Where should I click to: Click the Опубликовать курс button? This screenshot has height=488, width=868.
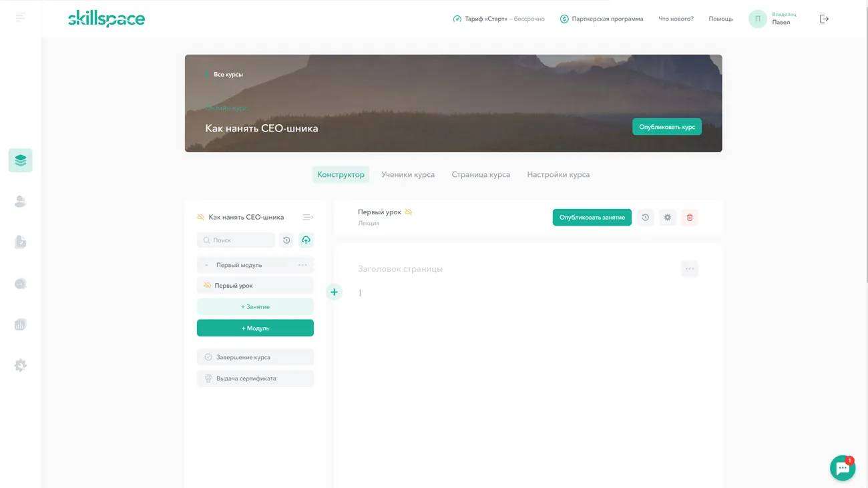666,127
